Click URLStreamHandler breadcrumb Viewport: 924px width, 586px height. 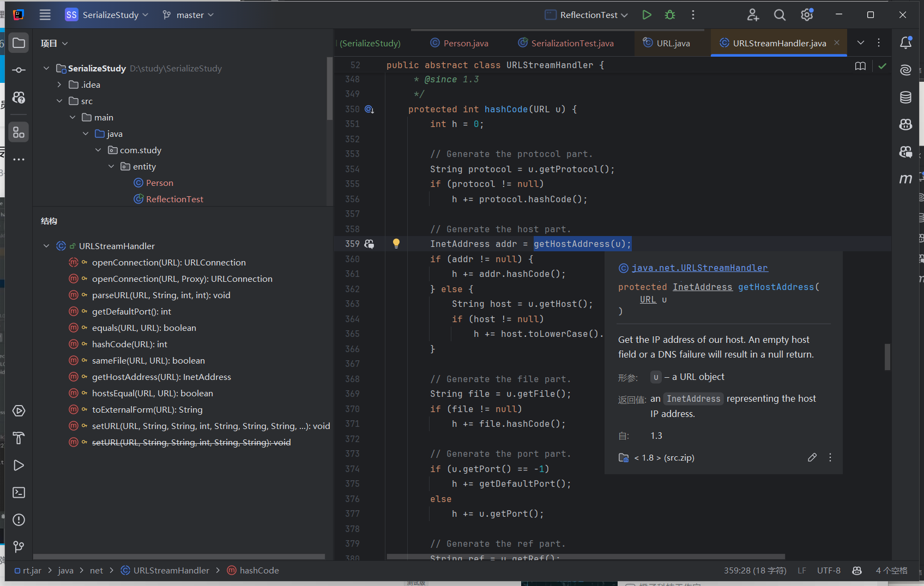point(165,570)
